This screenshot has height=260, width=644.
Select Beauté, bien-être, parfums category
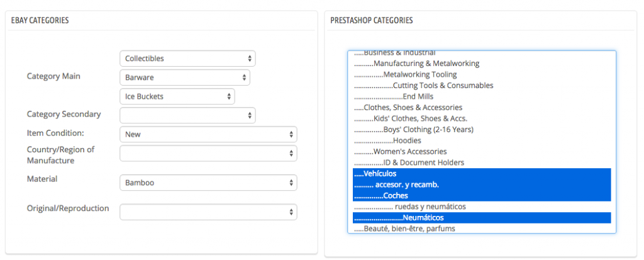pyautogui.click(x=482, y=229)
